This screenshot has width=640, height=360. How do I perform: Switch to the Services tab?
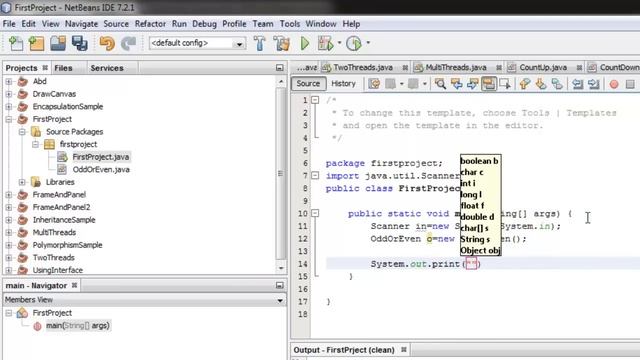pos(107,68)
